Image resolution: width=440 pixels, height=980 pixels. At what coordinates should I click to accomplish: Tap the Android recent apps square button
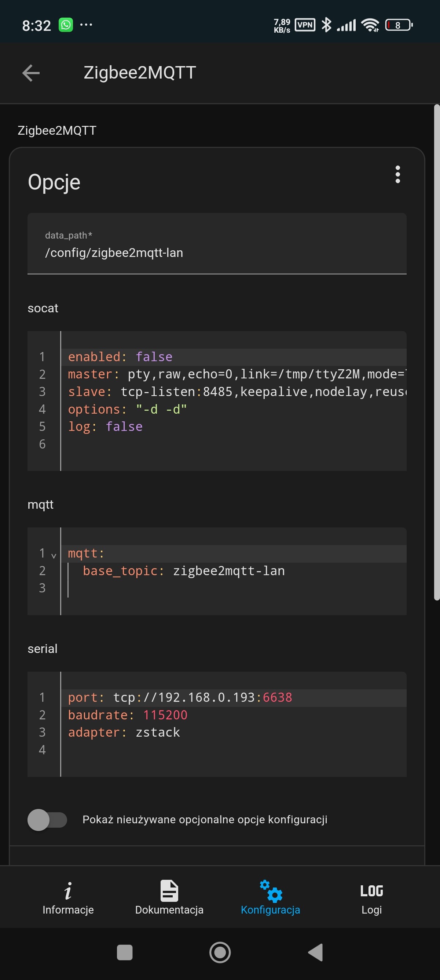coord(125,952)
